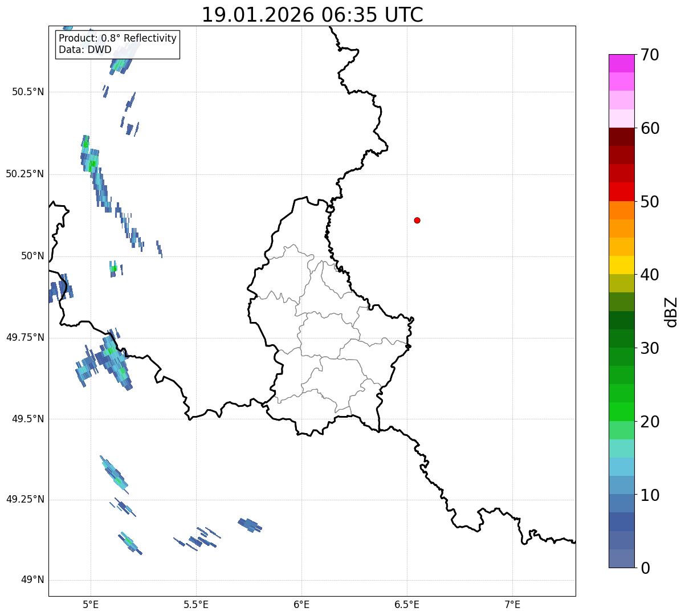Click the latitude label "50.25°N"
The height and width of the screenshot is (616, 685).
click(25, 174)
